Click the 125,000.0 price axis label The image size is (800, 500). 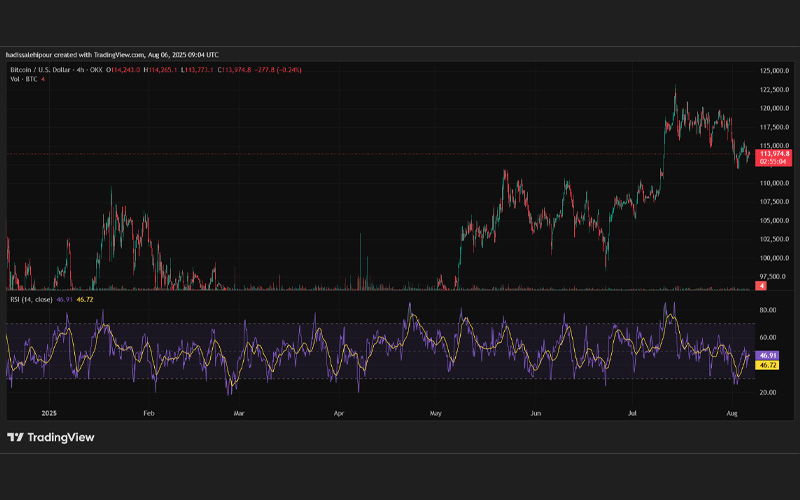[x=774, y=71]
